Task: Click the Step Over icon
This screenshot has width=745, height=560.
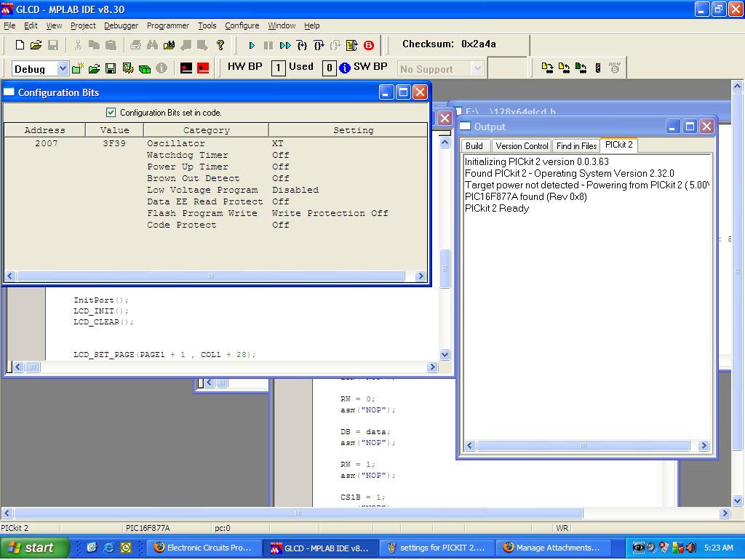Action: click(319, 45)
